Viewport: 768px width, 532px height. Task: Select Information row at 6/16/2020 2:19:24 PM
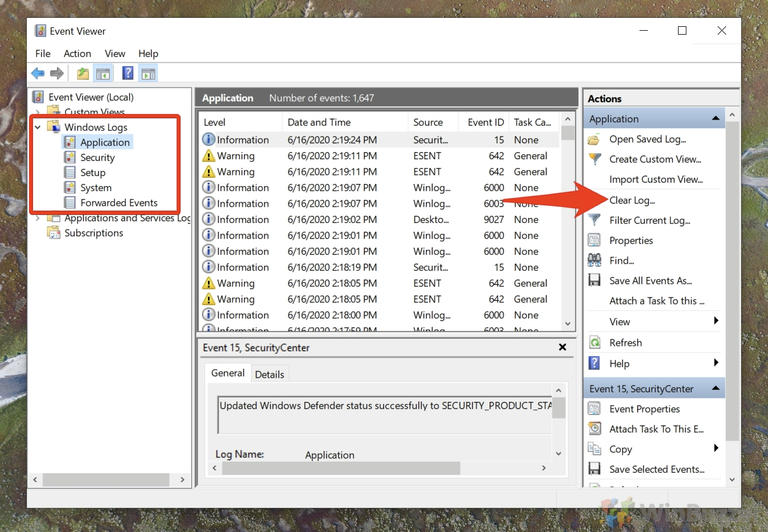pos(380,140)
